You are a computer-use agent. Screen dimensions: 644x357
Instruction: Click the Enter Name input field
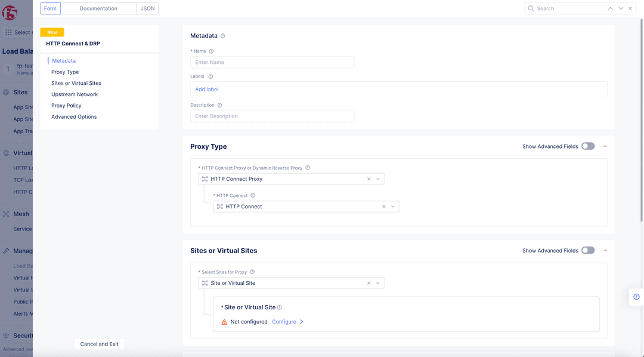pos(272,62)
